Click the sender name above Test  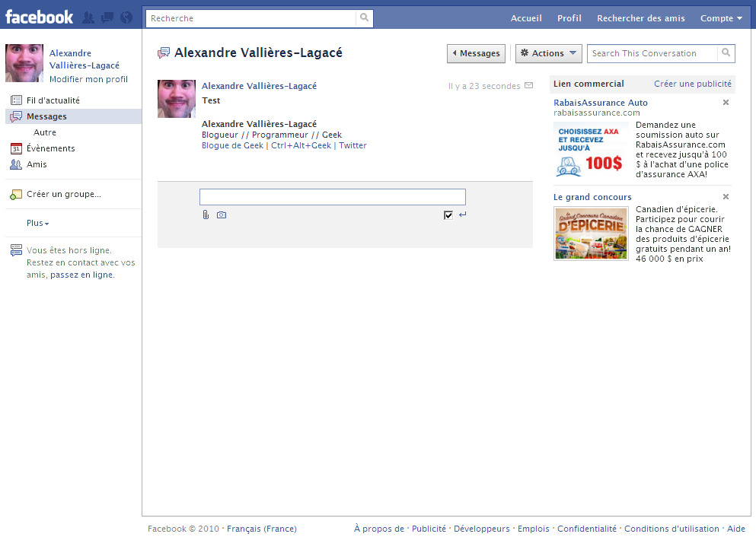coord(259,86)
